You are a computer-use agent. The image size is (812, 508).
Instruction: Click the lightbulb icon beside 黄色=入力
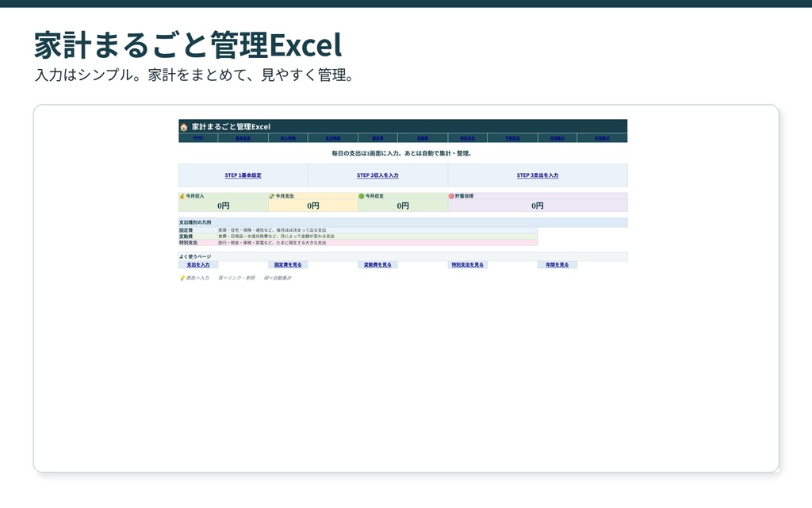tap(182, 278)
